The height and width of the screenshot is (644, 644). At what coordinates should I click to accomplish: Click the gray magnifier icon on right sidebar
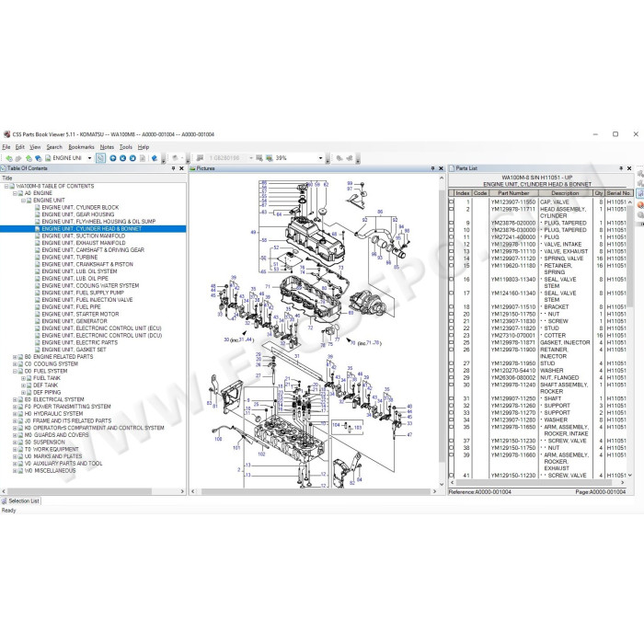[640, 214]
